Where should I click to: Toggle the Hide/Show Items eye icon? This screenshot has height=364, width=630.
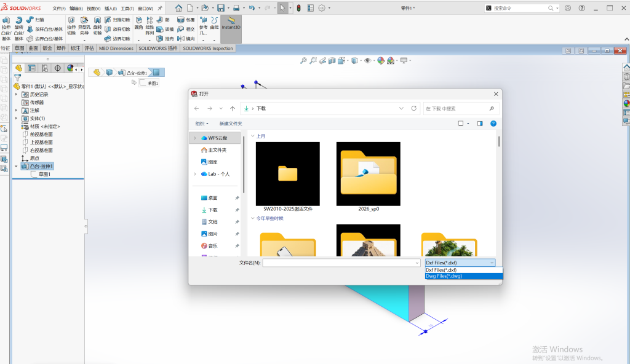367,61
